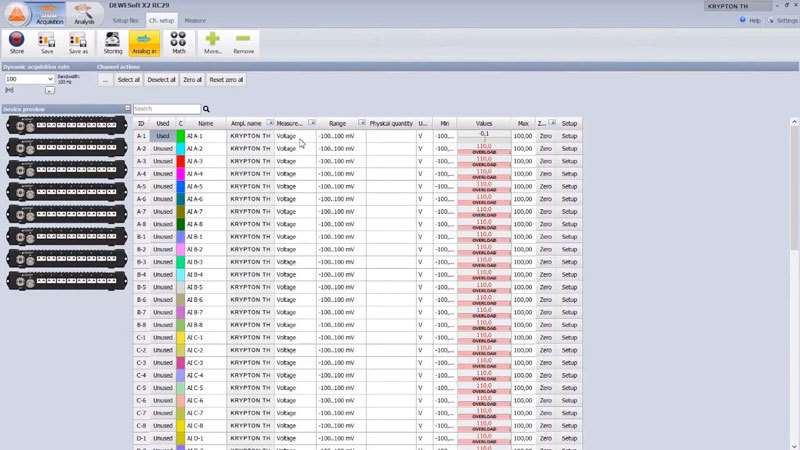800x450 pixels.
Task: Toggle channel A-5 Unused button
Action: point(162,186)
